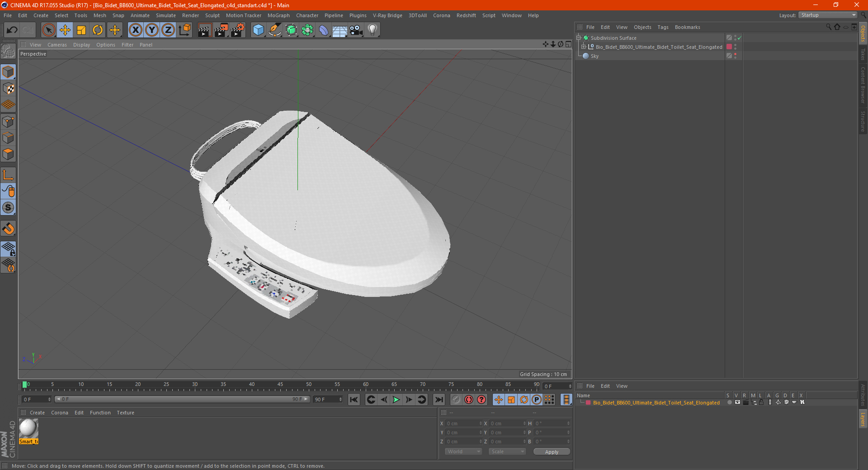This screenshot has height=470, width=868.
Task: Toggle record active objects button
Action: pos(456,399)
